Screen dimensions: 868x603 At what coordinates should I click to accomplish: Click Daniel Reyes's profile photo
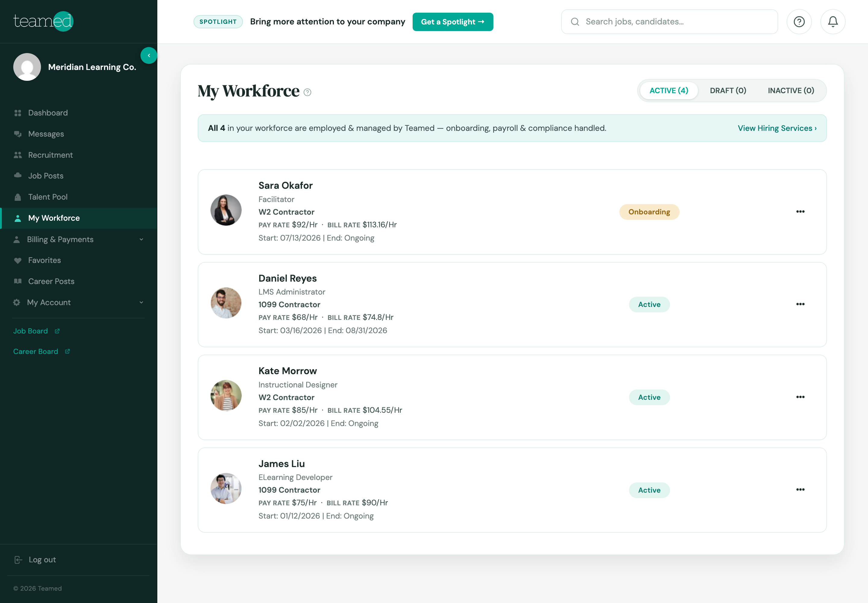tap(226, 303)
